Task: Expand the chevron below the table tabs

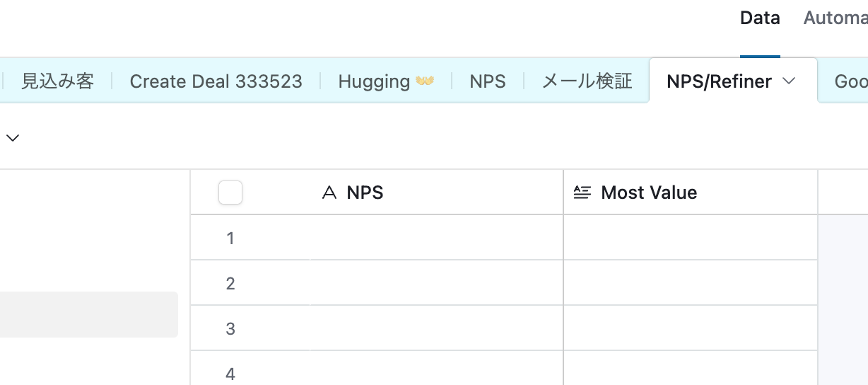Action: pyautogui.click(x=13, y=138)
